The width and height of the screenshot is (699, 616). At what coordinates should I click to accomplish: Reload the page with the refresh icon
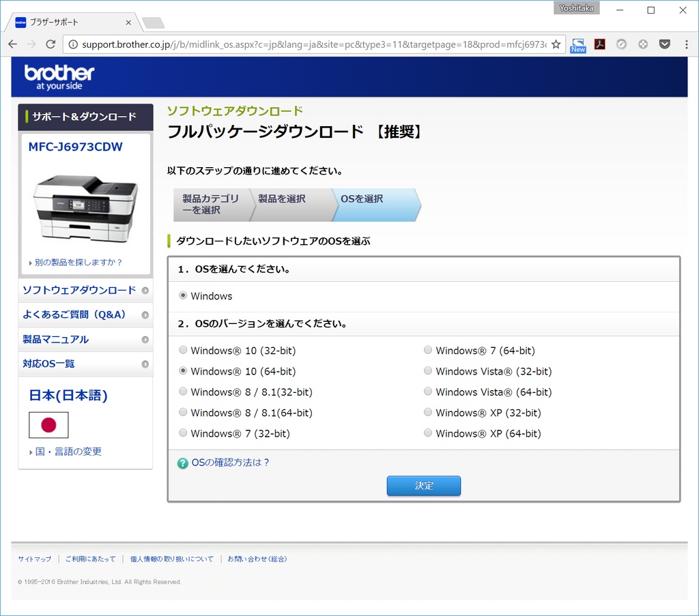point(51,44)
